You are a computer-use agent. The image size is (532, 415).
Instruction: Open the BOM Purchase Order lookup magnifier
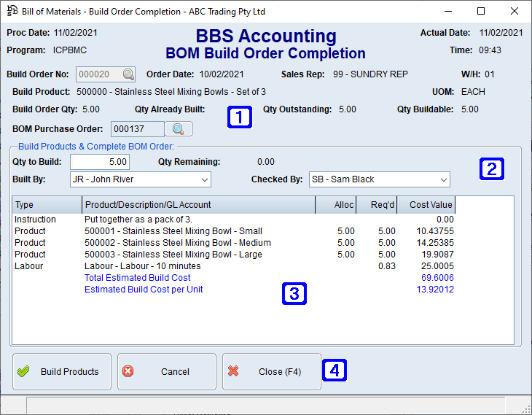coord(179,129)
